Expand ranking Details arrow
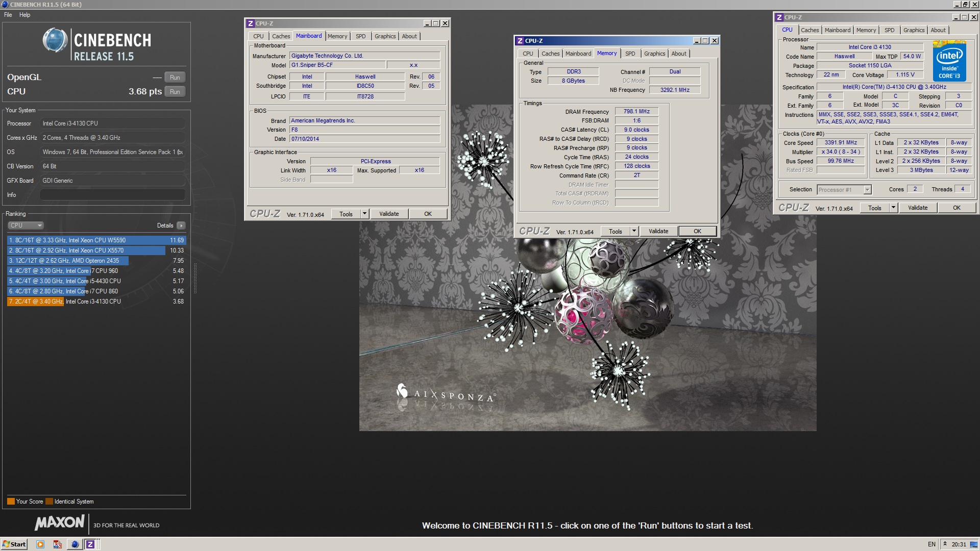 181,226
